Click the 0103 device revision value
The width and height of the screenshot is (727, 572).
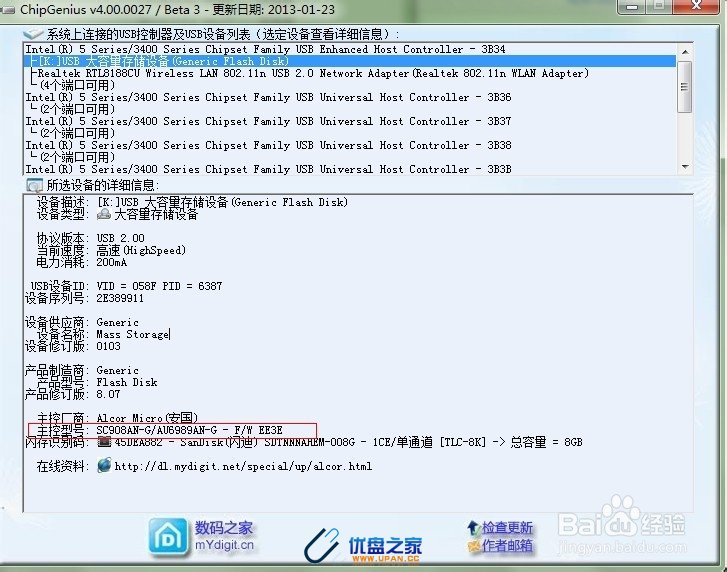pos(108,346)
